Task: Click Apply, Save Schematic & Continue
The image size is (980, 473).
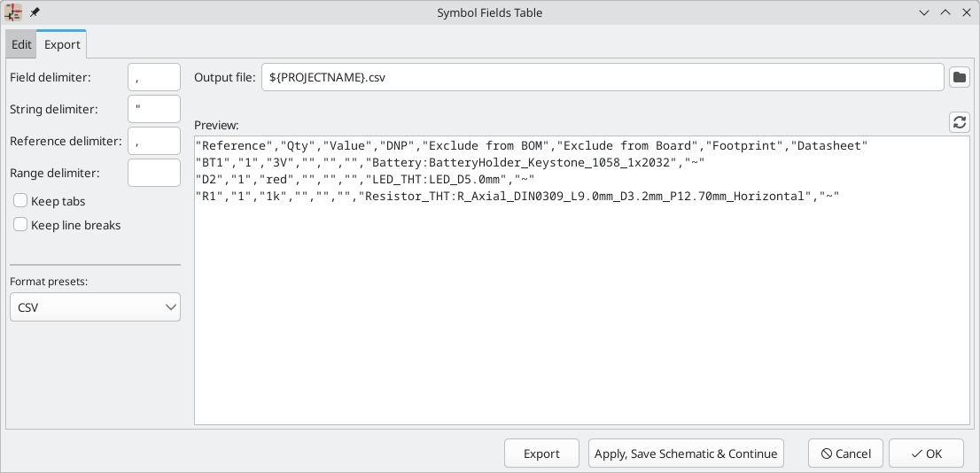Action: (686, 454)
